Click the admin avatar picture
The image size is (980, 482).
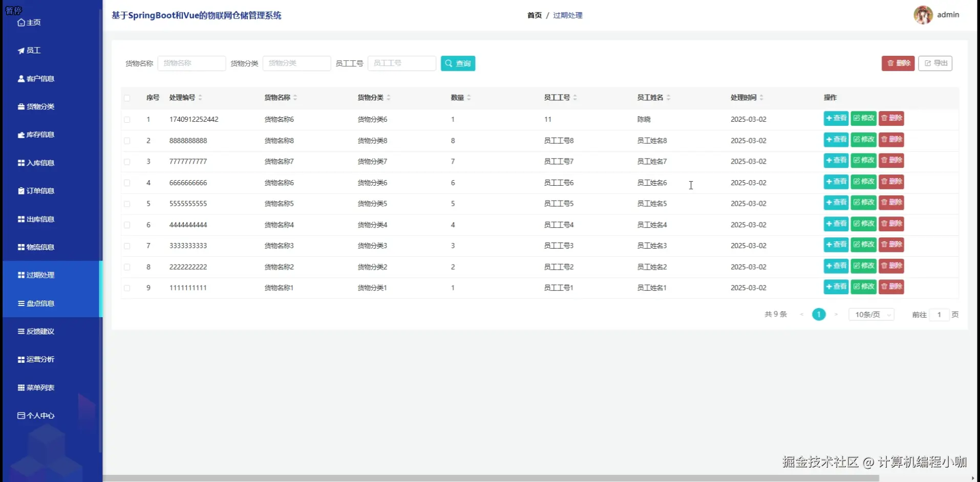click(923, 15)
